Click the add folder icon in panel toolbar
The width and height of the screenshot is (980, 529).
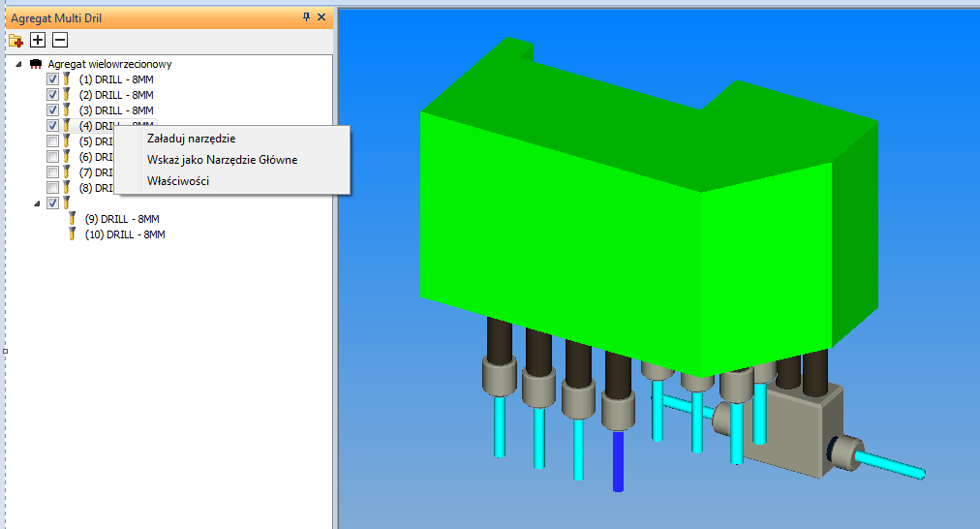click(x=15, y=40)
